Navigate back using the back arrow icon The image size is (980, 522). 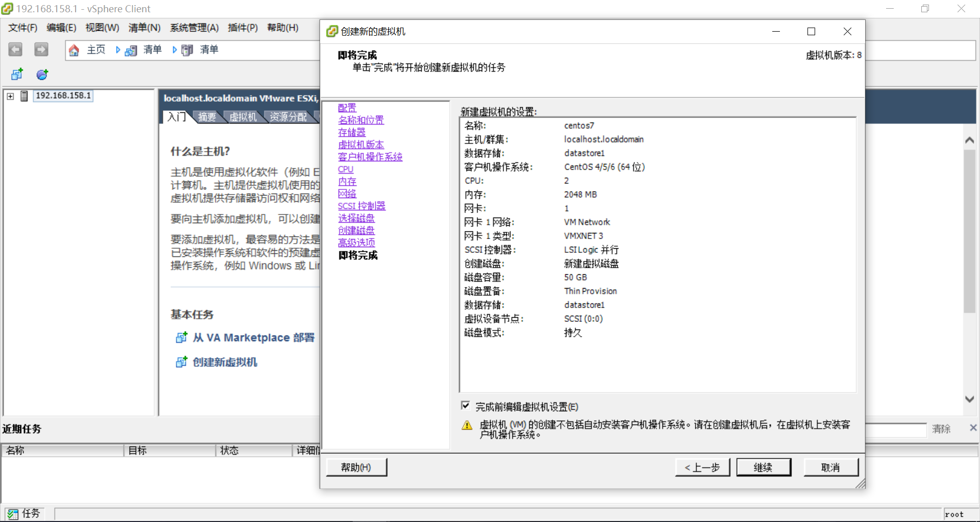(x=15, y=49)
